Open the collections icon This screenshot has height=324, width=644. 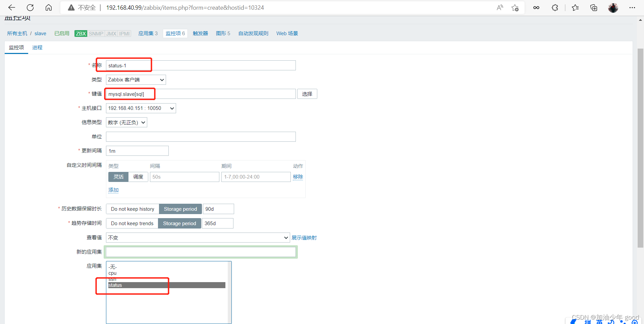tap(594, 7)
